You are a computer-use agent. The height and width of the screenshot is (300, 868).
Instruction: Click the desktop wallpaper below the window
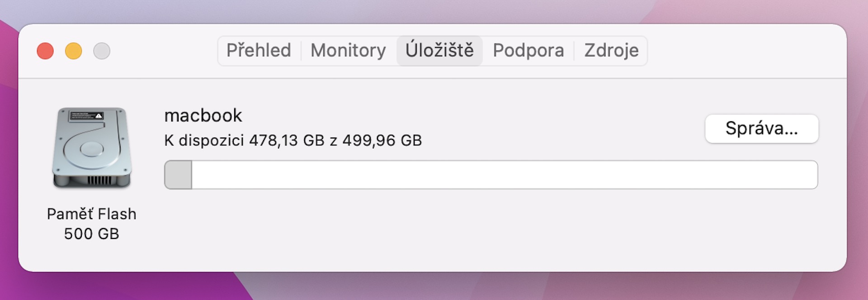[434, 287]
